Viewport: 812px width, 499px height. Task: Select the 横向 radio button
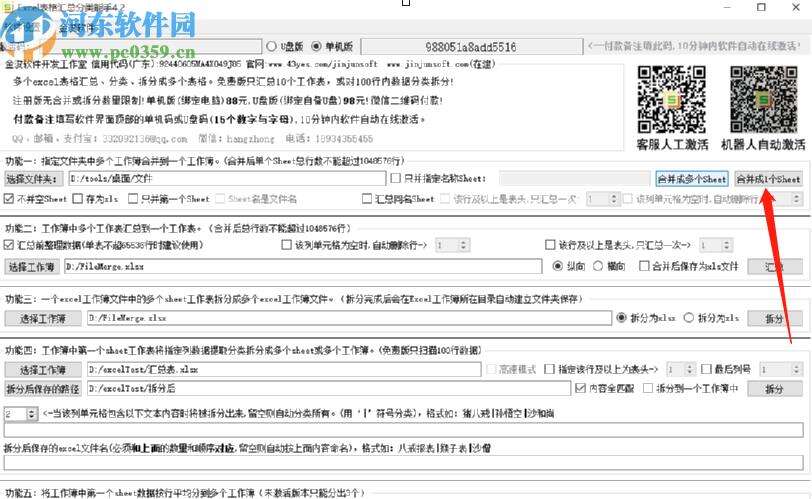(x=598, y=266)
